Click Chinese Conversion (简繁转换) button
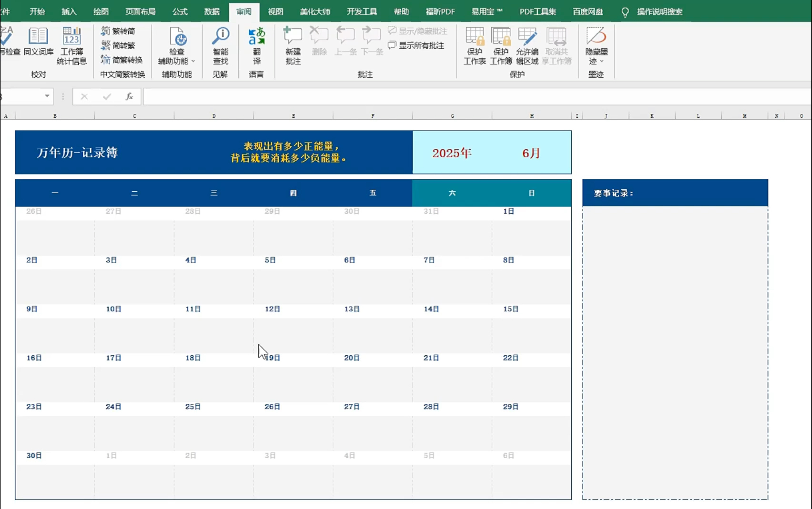Image resolution: width=812 pixels, height=509 pixels. click(122, 60)
